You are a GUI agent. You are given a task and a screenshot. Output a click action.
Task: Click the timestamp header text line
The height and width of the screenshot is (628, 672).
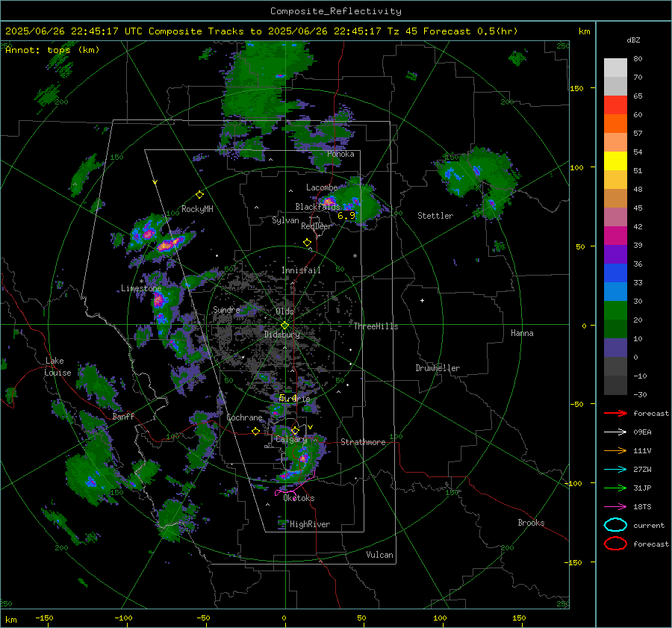tap(261, 31)
